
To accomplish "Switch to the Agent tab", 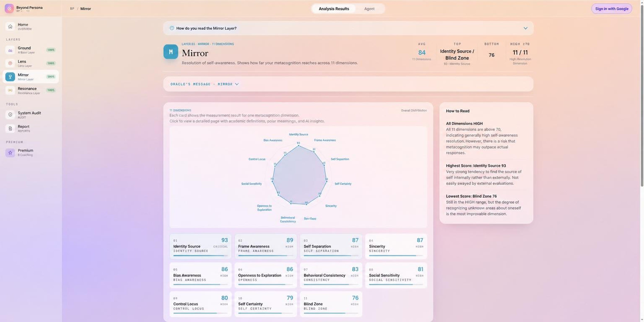I will (x=369, y=9).
